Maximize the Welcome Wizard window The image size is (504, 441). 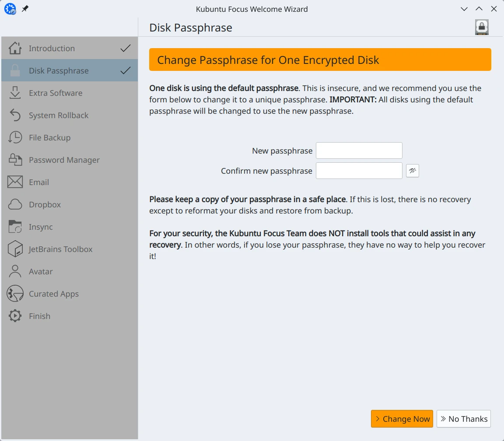pos(479,9)
